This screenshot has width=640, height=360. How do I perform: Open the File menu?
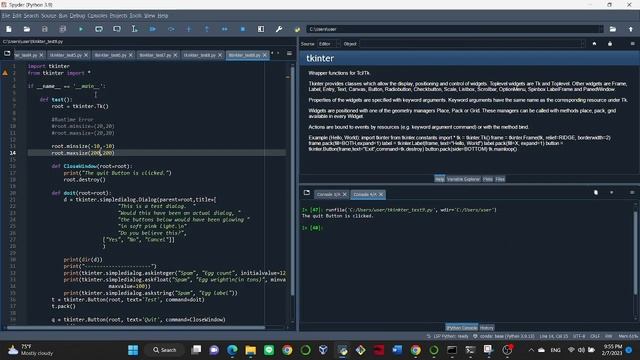(x=6, y=16)
